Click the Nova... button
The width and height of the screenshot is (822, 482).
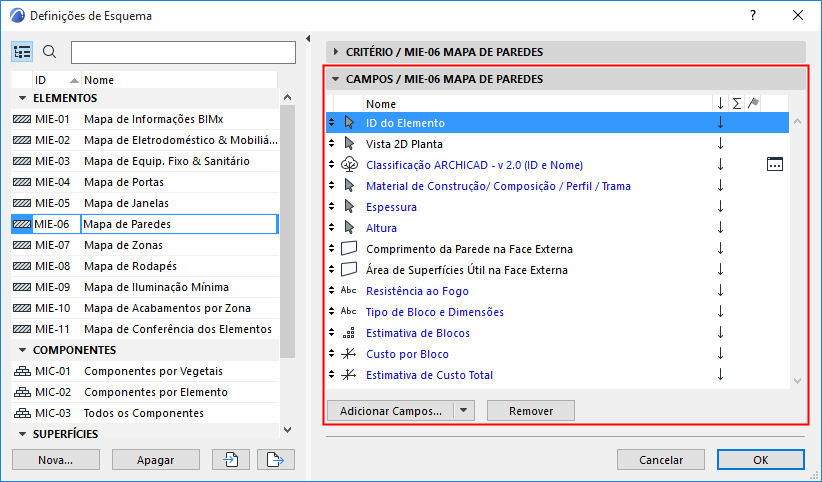(56, 460)
